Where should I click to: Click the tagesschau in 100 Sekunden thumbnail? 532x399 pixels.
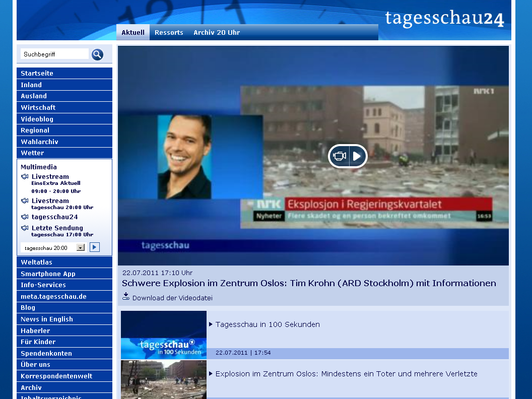(x=164, y=335)
